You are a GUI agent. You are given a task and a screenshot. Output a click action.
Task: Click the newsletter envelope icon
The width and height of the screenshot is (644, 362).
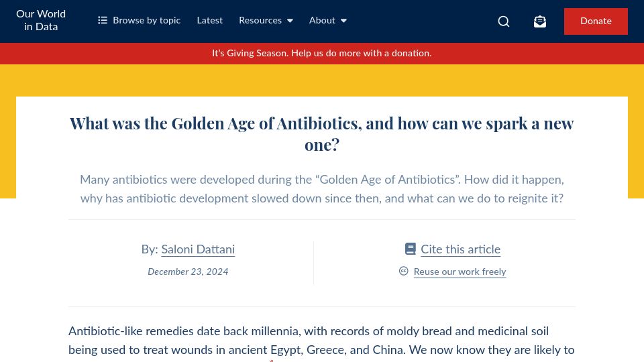[539, 21]
